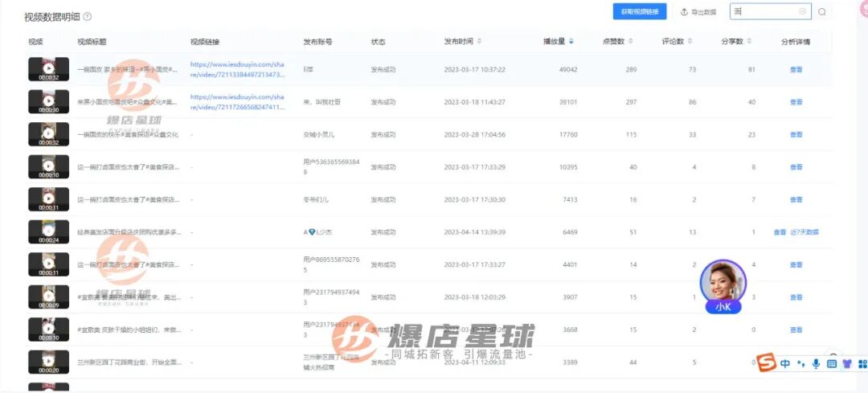
Task: Click play count value 49042
Action: pyautogui.click(x=568, y=70)
